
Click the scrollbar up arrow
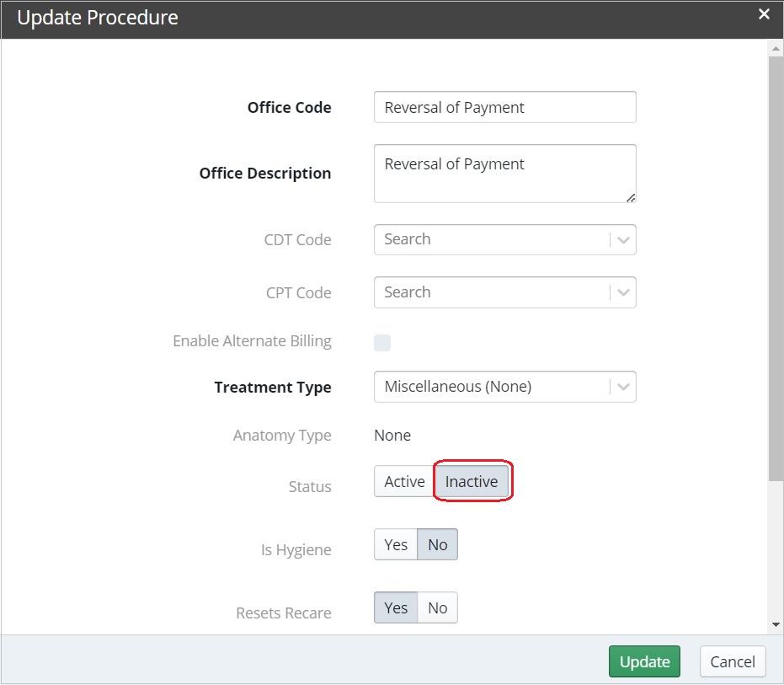point(776,49)
